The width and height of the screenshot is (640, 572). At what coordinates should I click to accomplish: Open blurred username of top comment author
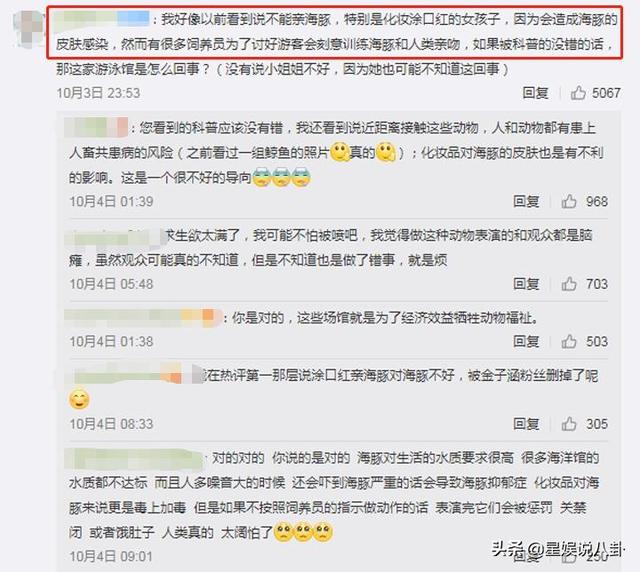point(101,19)
